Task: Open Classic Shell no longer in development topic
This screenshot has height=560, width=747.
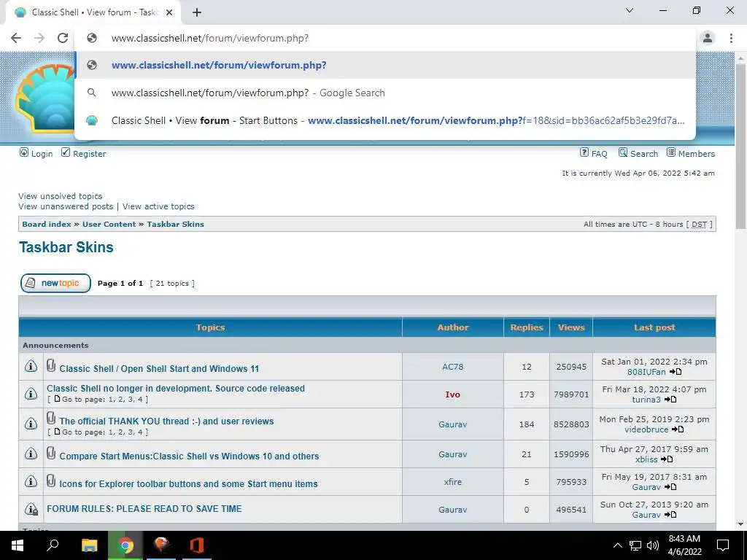Action: point(176,389)
